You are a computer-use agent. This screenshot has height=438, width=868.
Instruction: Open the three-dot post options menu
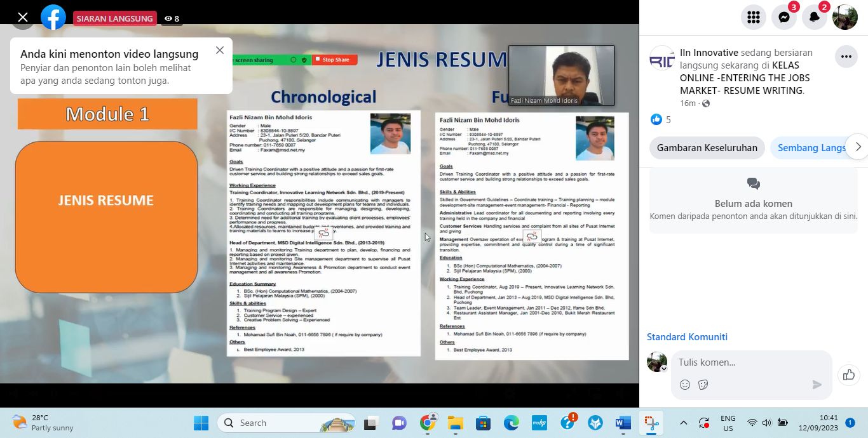pos(846,56)
